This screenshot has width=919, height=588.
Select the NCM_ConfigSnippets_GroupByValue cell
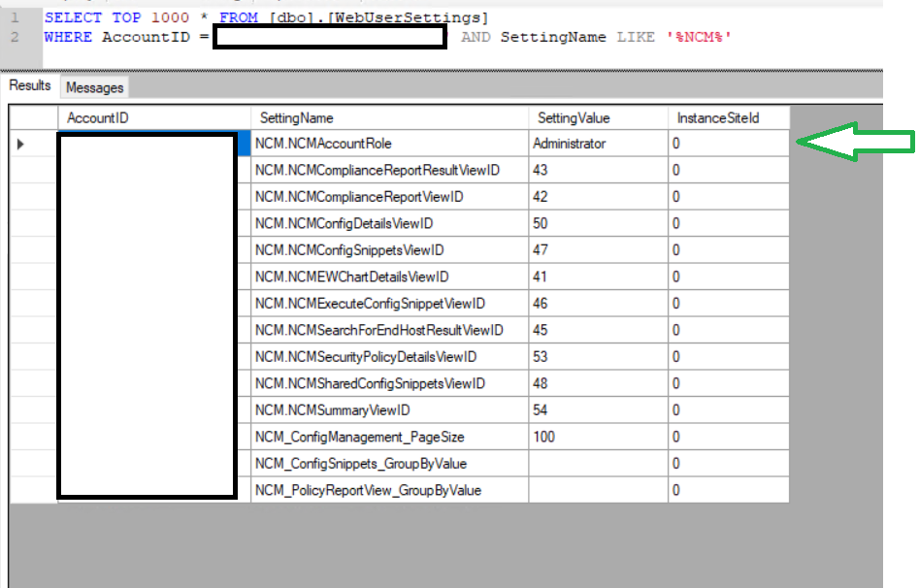pos(390,464)
